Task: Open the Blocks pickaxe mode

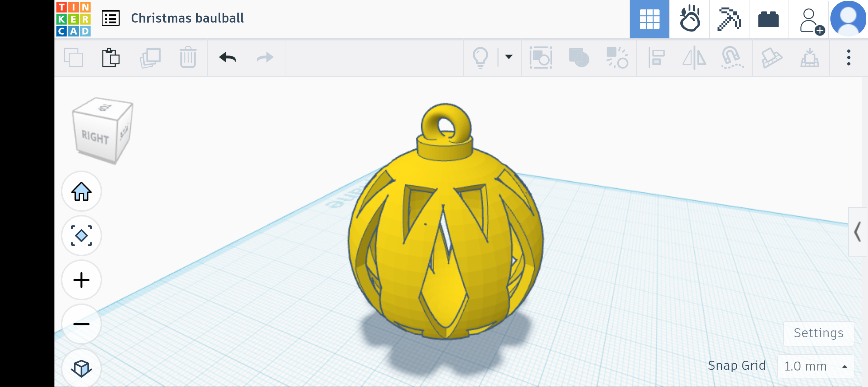Action: (x=729, y=19)
